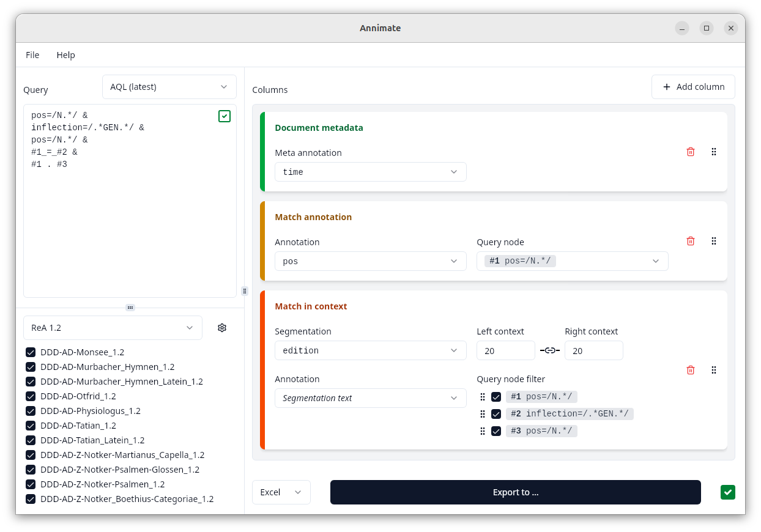Screen dimensions: 761x532
Task: Uncheck #1 pos query node filter
Action: click(496, 397)
